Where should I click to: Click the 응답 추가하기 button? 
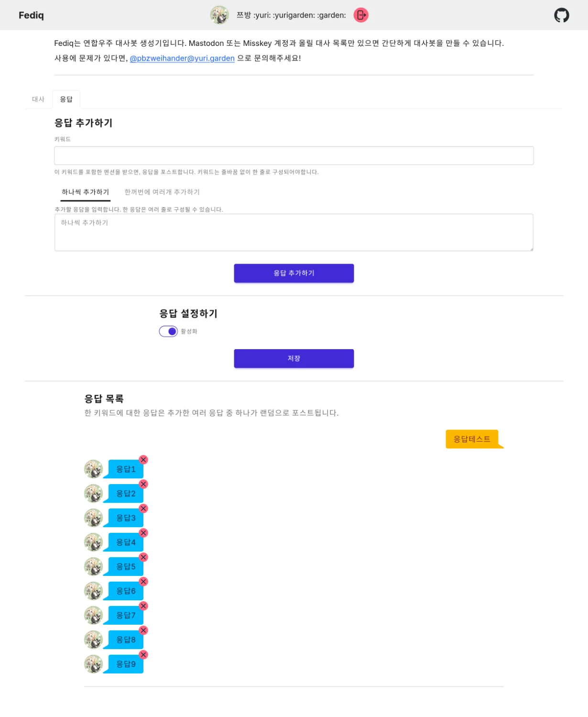pyautogui.click(x=294, y=273)
